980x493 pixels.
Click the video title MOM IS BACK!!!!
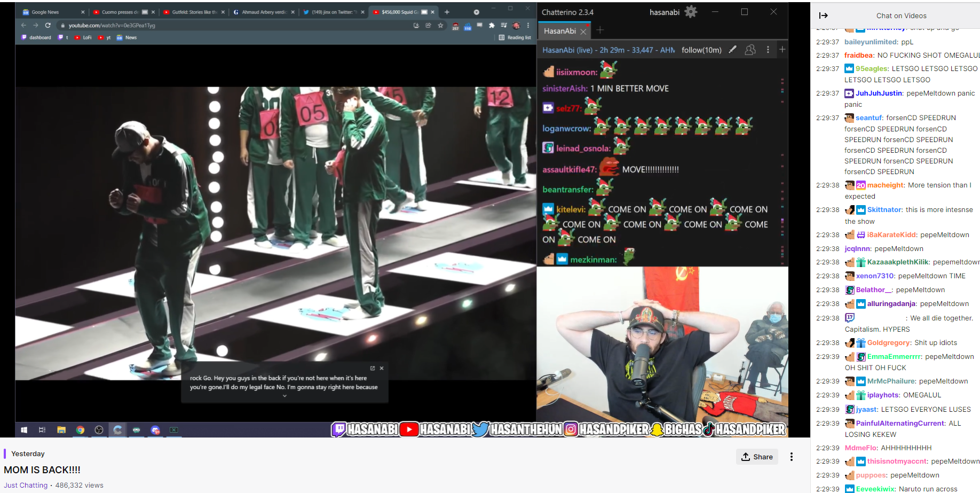click(x=42, y=470)
